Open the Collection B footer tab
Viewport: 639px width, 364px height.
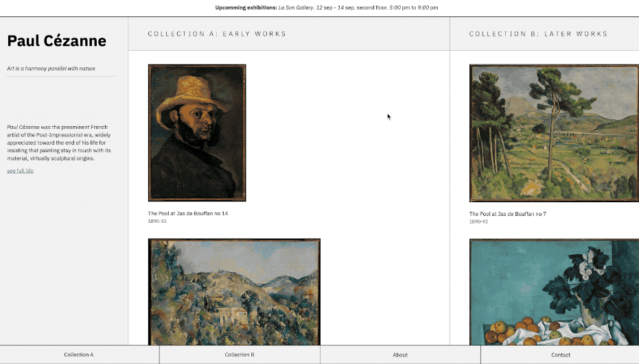[240, 354]
